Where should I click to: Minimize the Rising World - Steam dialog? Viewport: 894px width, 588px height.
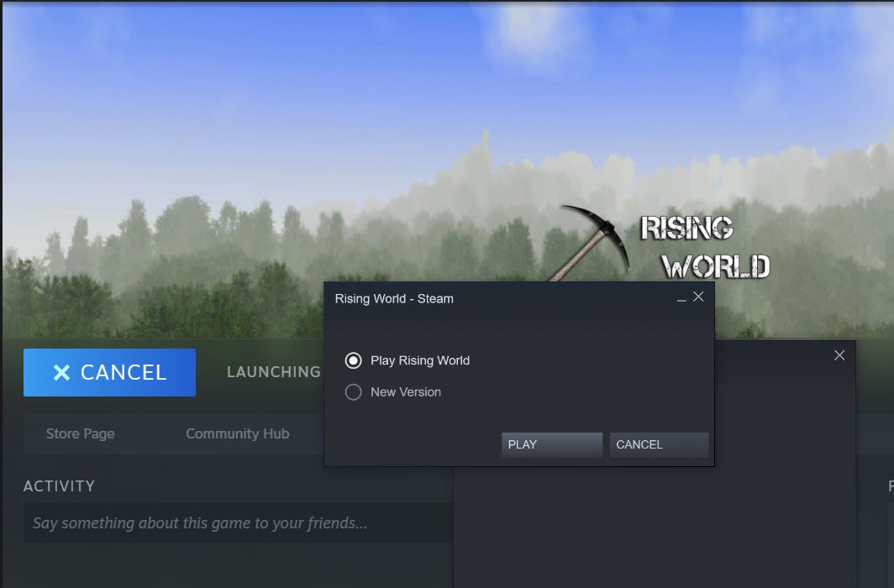[x=681, y=298]
